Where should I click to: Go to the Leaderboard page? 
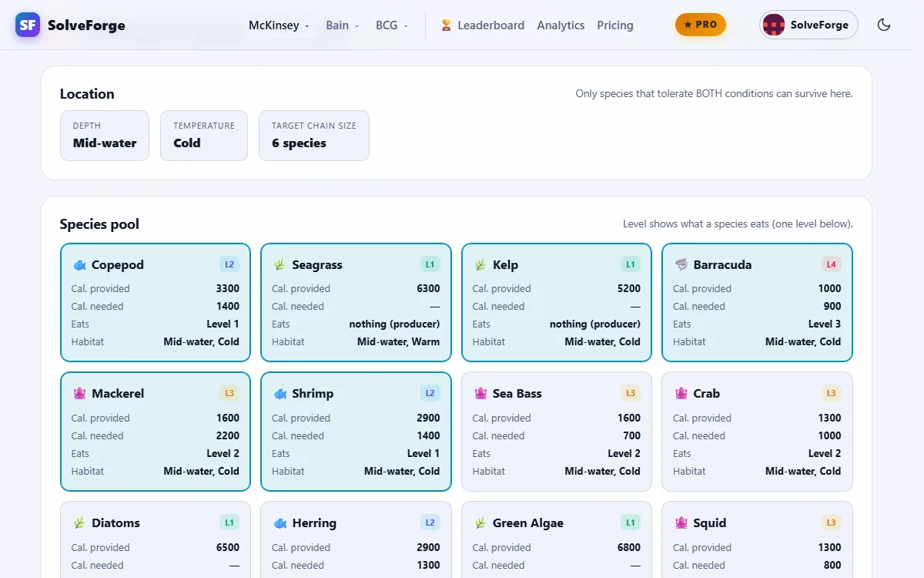pos(483,25)
